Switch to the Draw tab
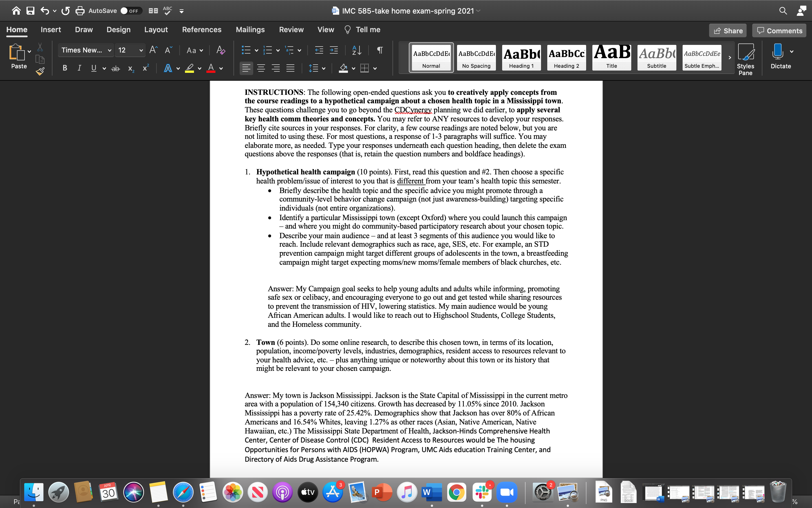This screenshot has height=508, width=812. (x=84, y=30)
